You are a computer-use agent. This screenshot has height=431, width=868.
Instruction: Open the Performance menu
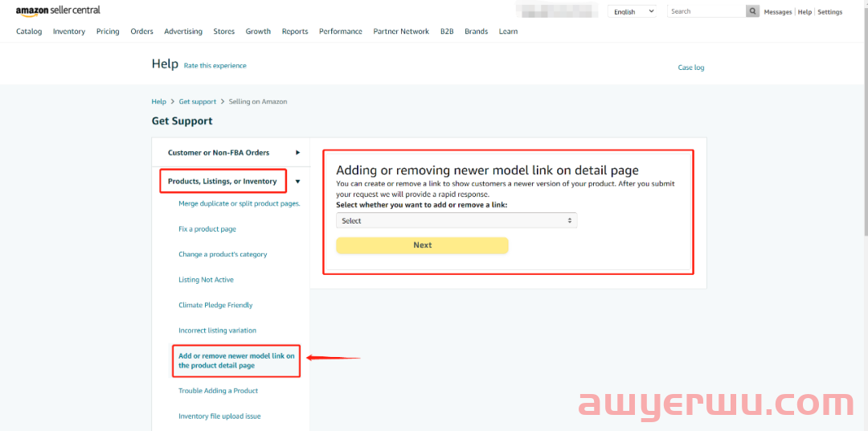click(341, 31)
